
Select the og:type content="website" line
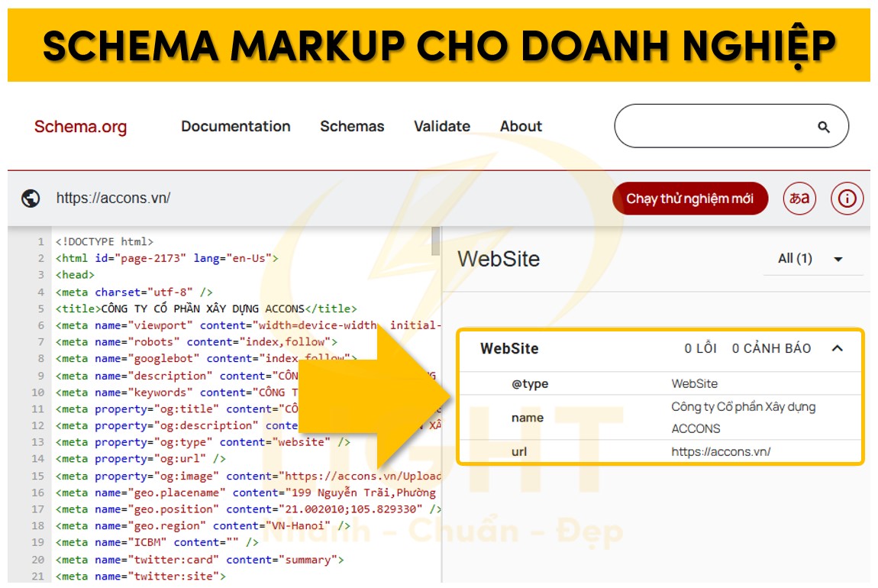(x=202, y=442)
